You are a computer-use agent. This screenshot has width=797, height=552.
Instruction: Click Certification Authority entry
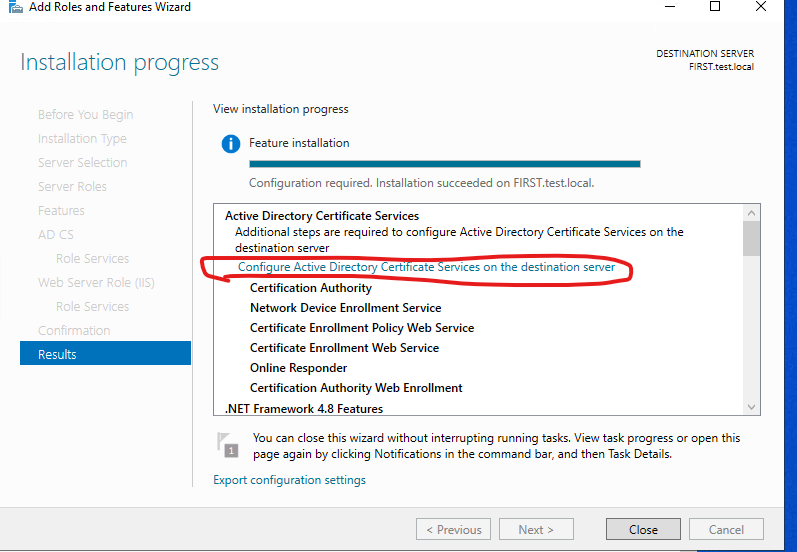coord(311,288)
